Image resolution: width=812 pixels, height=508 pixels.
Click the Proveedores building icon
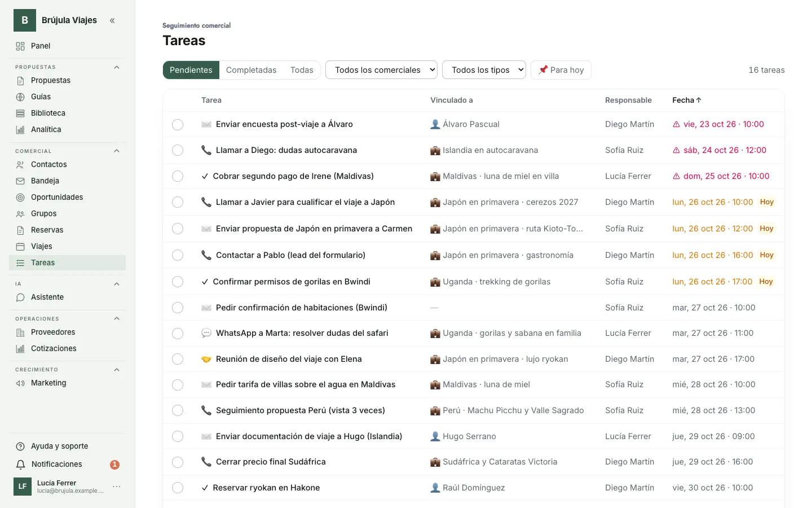click(20, 332)
